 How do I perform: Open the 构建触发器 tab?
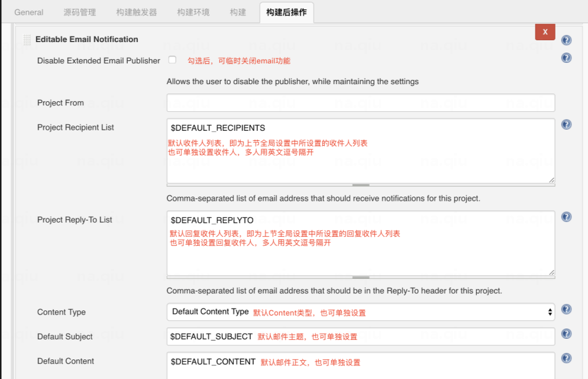(x=137, y=12)
